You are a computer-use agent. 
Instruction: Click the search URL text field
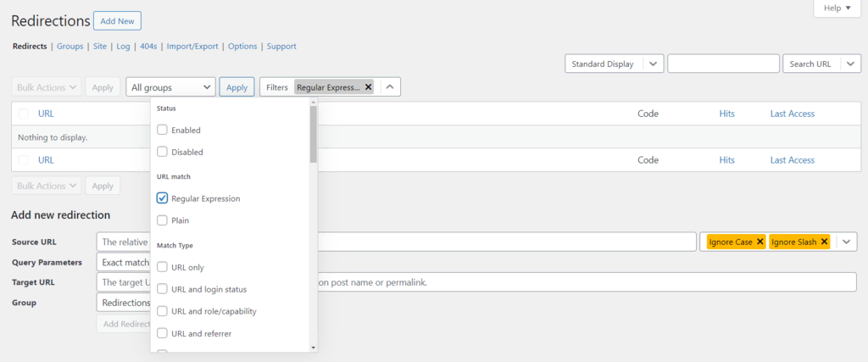coord(723,64)
